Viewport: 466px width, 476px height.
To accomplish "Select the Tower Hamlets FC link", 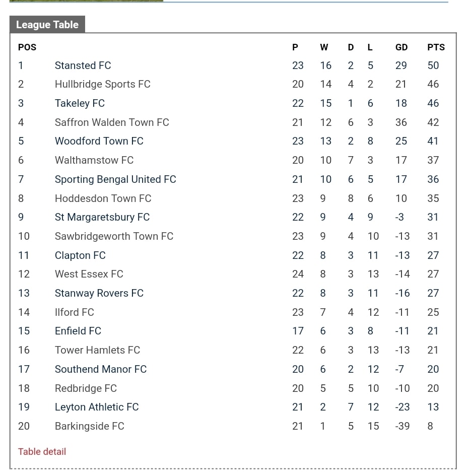I will 97,350.
